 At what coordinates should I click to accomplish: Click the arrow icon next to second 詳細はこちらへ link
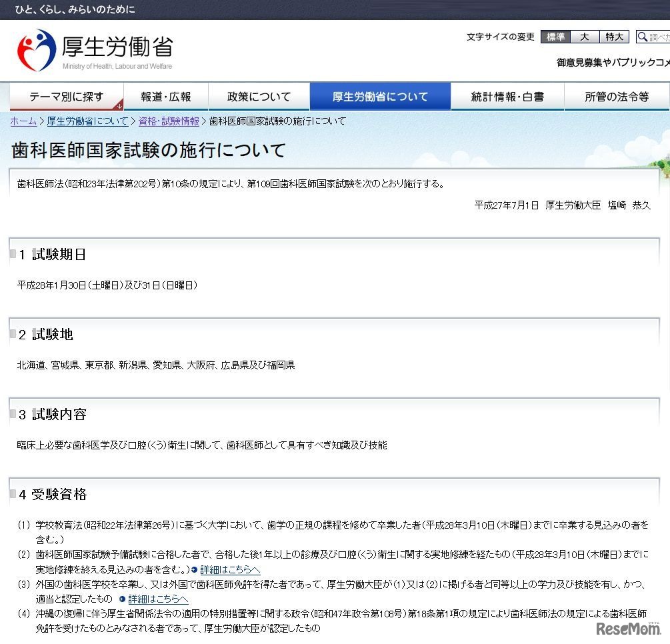(122, 599)
